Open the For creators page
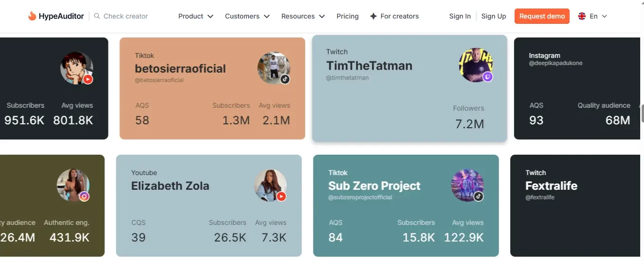This screenshot has width=644, height=260. (394, 16)
